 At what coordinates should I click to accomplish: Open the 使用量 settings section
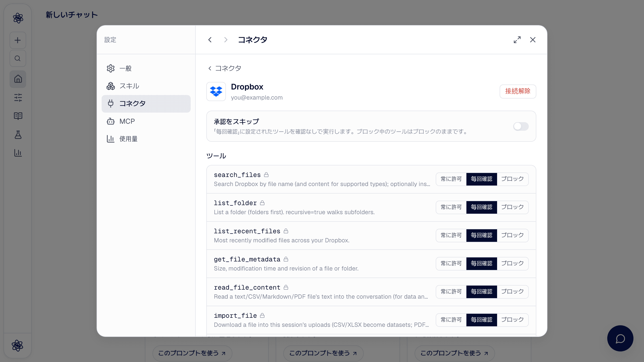(146, 139)
